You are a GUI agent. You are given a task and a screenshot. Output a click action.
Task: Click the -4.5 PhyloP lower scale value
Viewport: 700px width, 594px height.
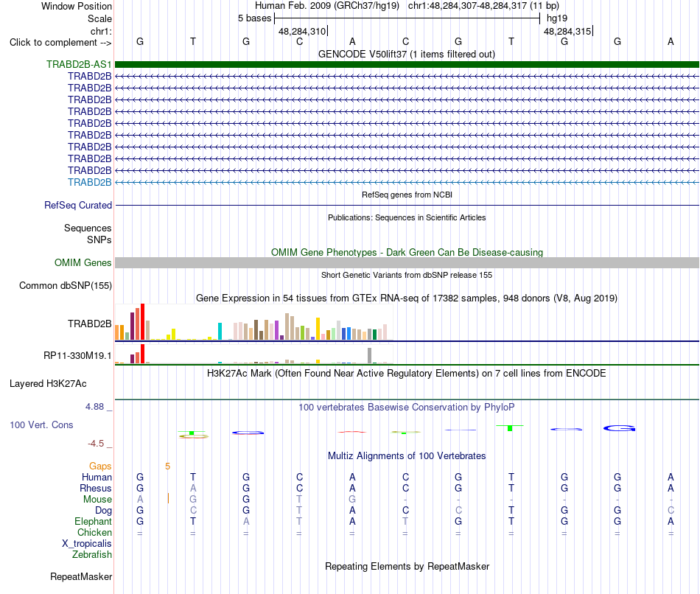click(96, 444)
